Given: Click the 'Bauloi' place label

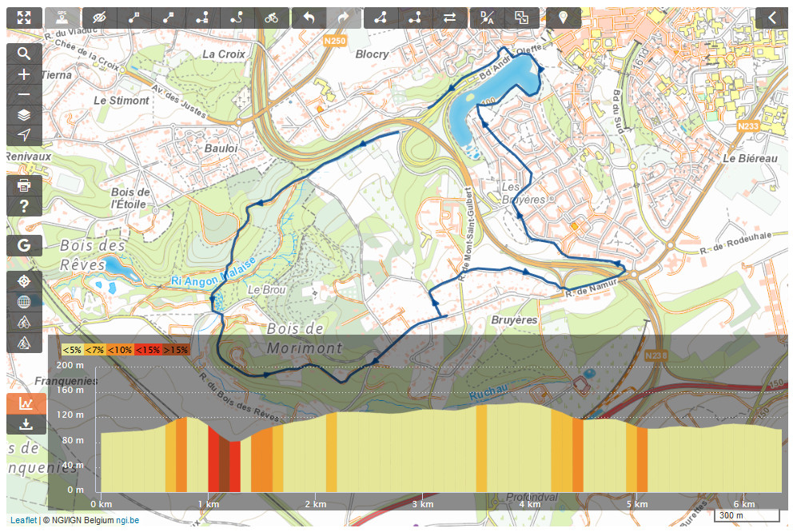Looking at the screenshot, I should (221, 149).
